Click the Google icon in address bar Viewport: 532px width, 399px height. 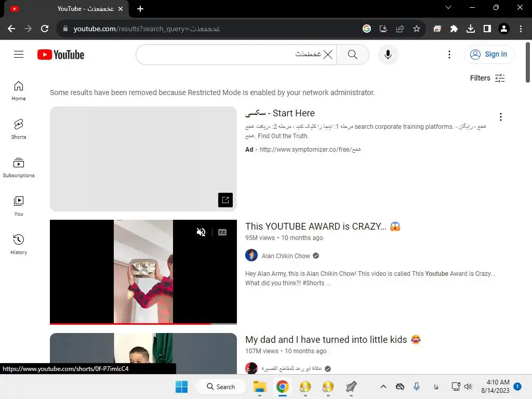click(x=366, y=29)
